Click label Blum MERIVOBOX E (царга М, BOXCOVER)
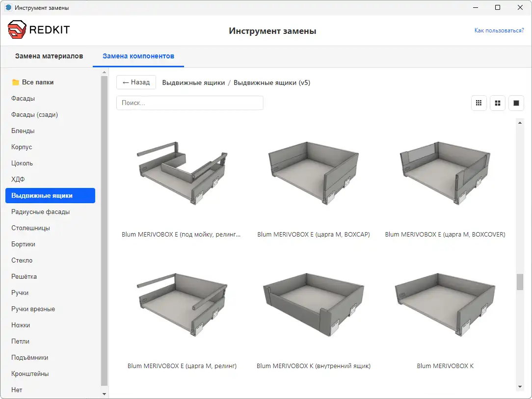 (x=445, y=235)
